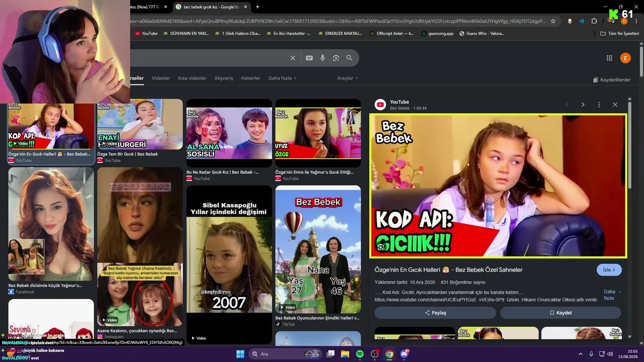Click the Chrome address bar URL
Image resolution: width=644 pixels, height=362 pixels.
[x=337, y=21]
